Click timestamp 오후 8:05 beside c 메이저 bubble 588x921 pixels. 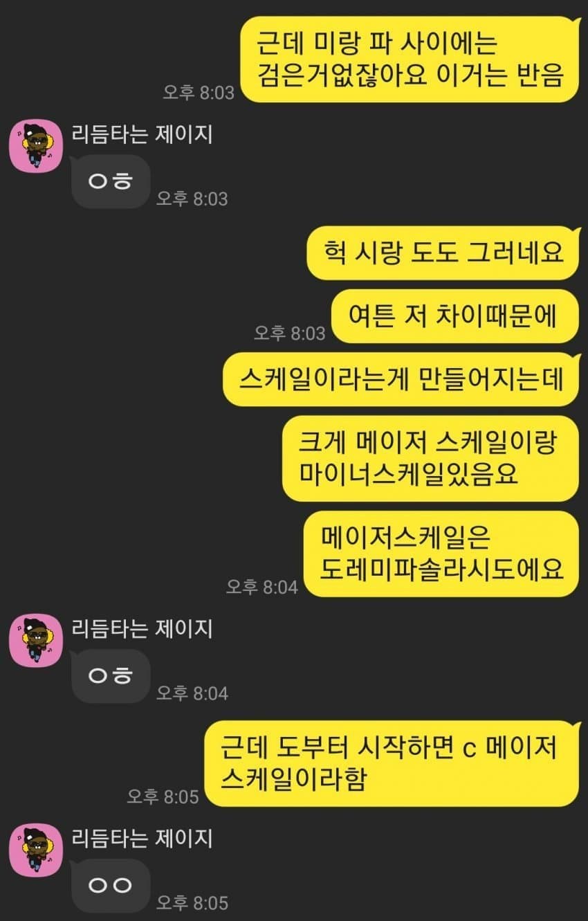point(163,797)
